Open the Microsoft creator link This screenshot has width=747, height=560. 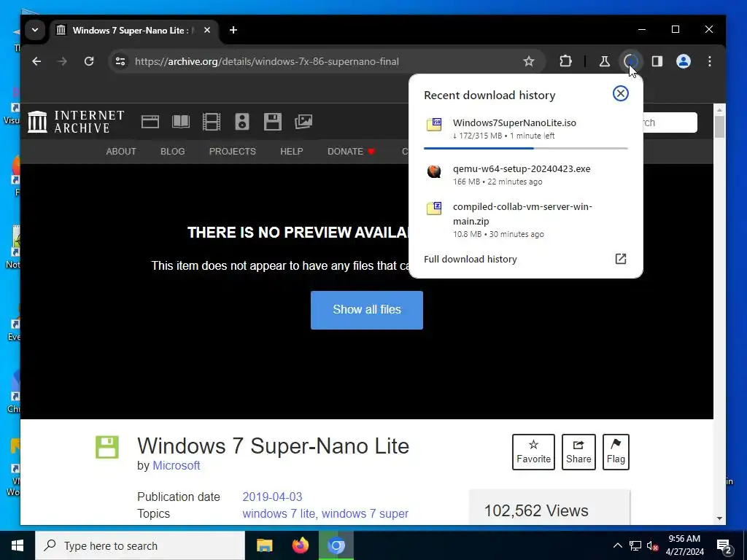(177, 466)
